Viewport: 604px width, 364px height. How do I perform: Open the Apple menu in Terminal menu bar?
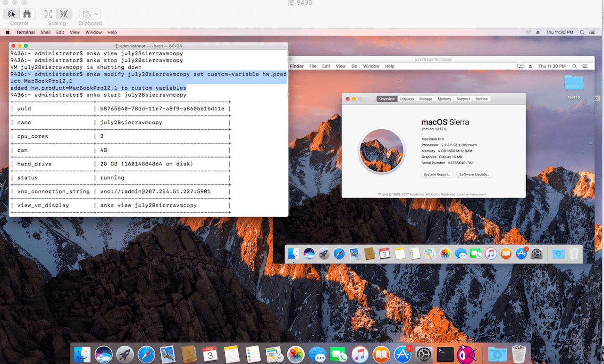coord(8,32)
